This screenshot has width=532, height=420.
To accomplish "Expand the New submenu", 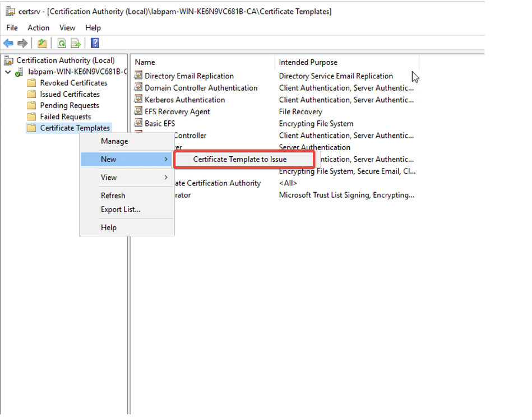I will tap(108, 159).
